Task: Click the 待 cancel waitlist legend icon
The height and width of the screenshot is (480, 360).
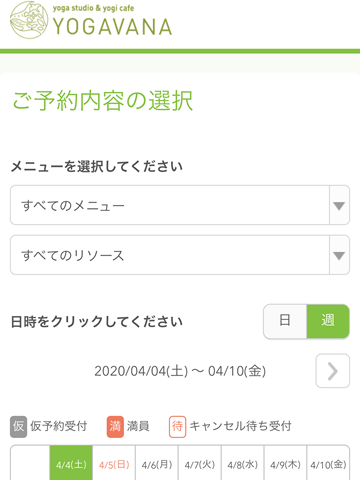Action: 177,426
